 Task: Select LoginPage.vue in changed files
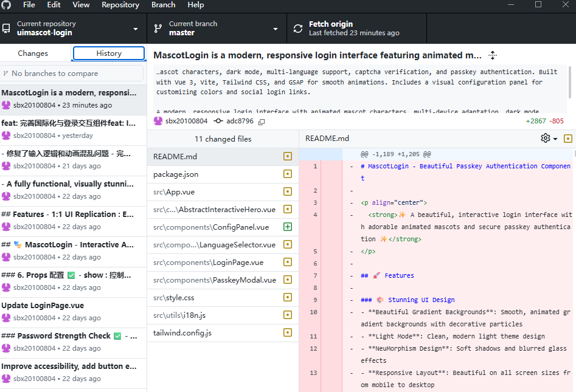(223, 263)
